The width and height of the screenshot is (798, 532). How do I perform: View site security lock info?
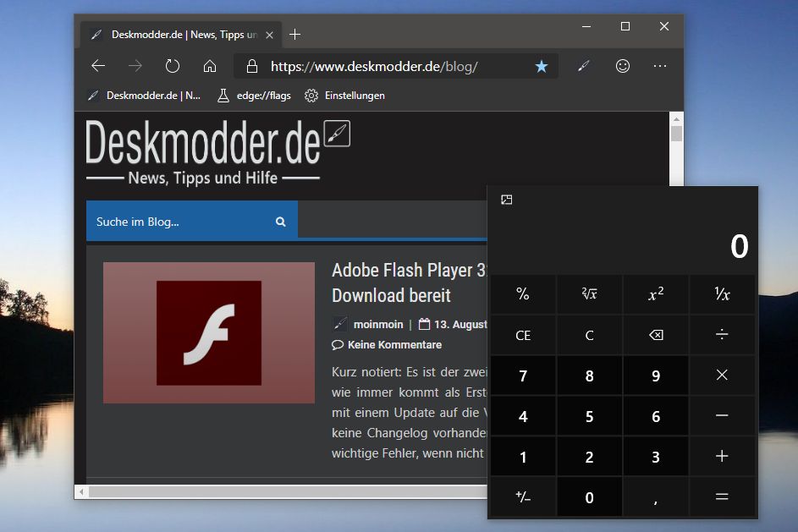[252, 66]
